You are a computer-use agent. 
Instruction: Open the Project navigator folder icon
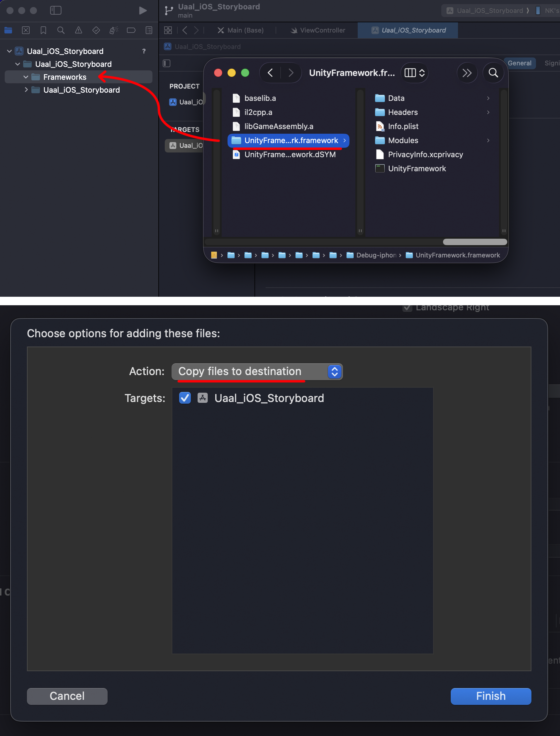click(8, 30)
